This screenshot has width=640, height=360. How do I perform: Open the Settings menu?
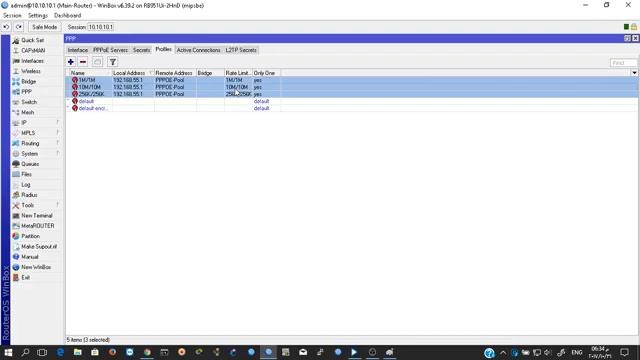tap(38, 16)
